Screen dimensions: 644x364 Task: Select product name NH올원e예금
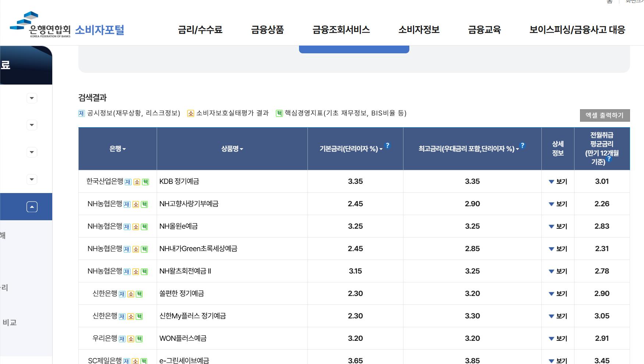pos(178,226)
